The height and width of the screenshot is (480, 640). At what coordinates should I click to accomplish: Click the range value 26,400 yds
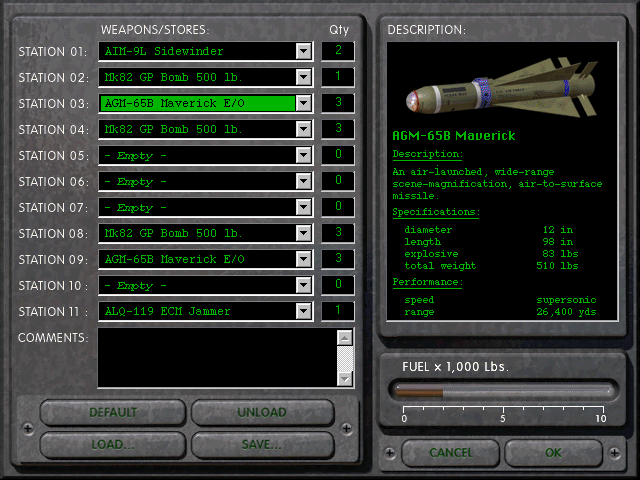coord(566,312)
